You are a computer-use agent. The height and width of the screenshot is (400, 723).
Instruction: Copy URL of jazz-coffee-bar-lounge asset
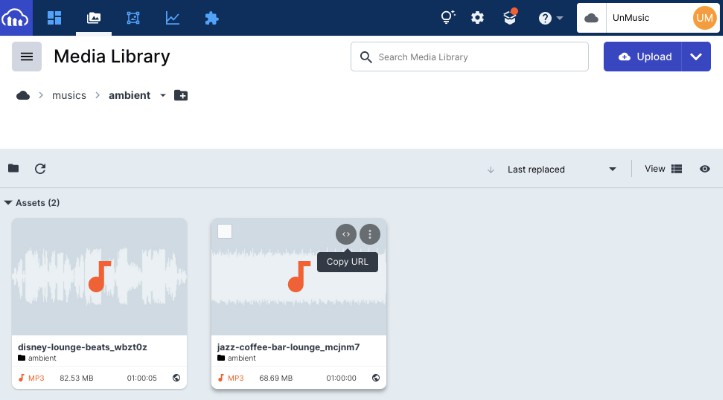345,234
